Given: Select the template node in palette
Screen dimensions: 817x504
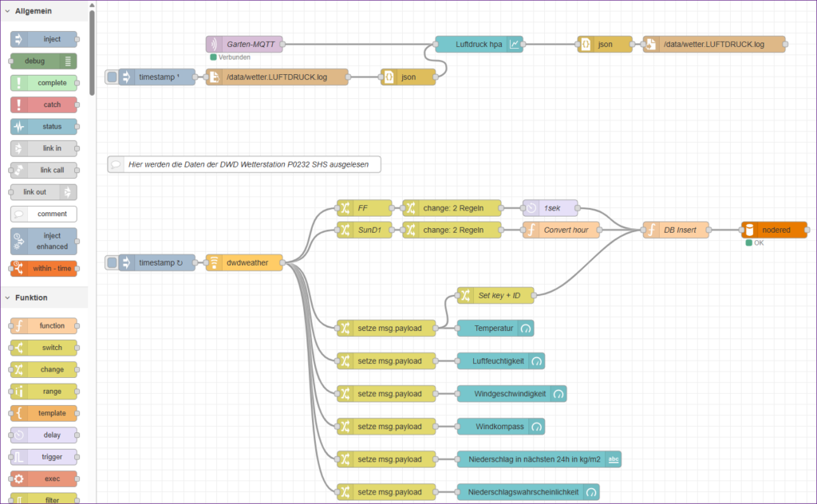Looking at the screenshot, I should point(44,413).
